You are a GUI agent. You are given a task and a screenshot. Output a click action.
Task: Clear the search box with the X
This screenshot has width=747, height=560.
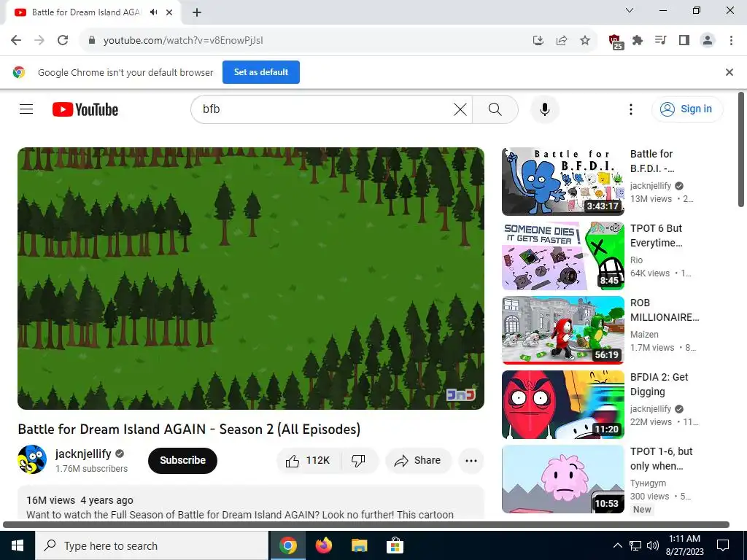tap(460, 109)
